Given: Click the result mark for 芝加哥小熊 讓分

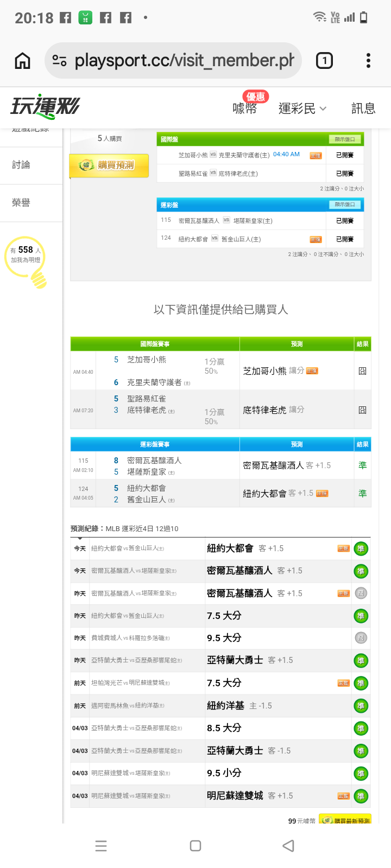Looking at the screenshot, I should 362,371.
